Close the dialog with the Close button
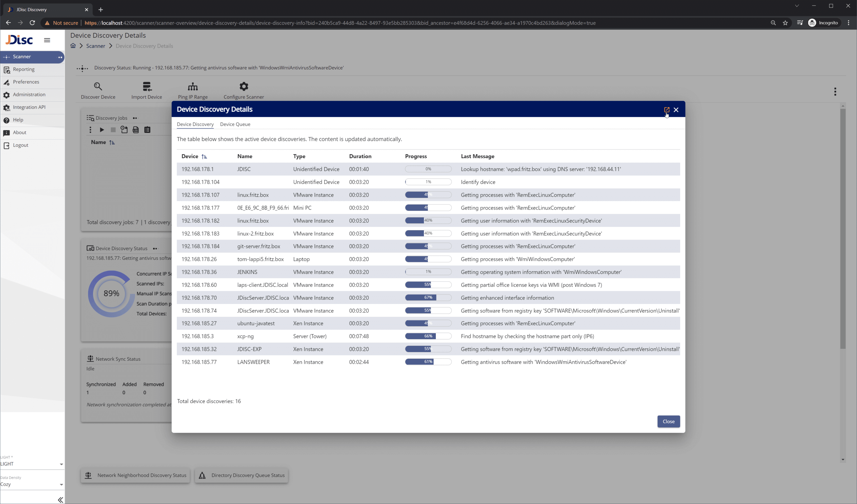The image size is (857, 504). 668,421
